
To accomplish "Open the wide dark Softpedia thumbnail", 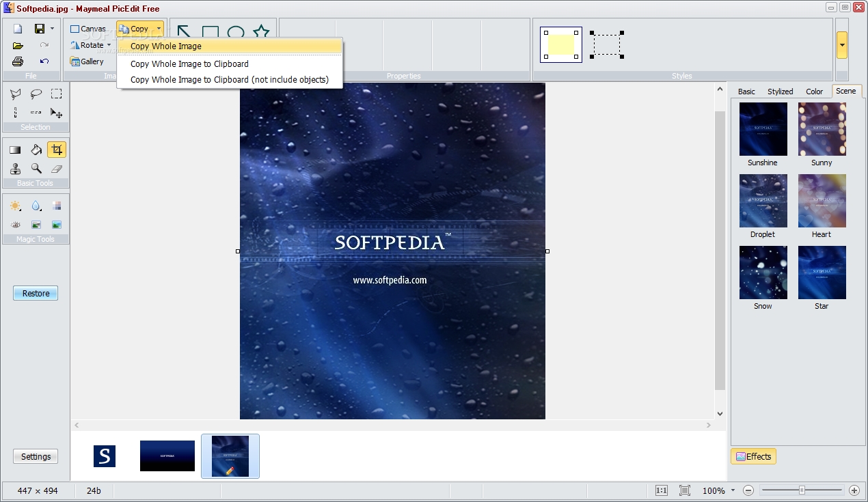I will [167, 456].
